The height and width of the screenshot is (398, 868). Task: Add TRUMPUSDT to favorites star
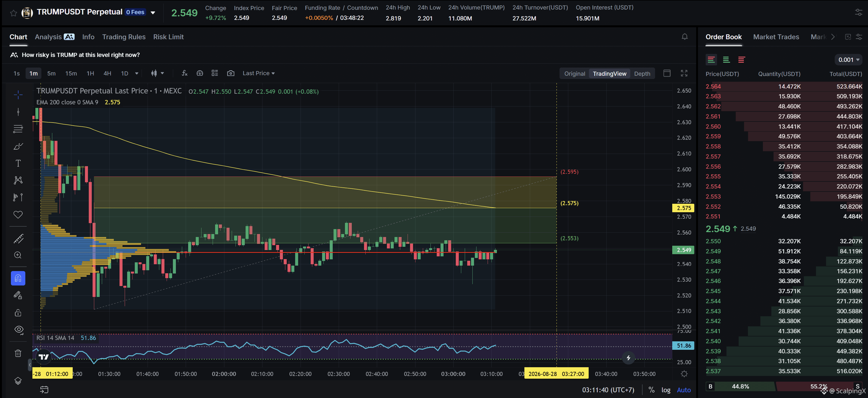click(14, 13)
